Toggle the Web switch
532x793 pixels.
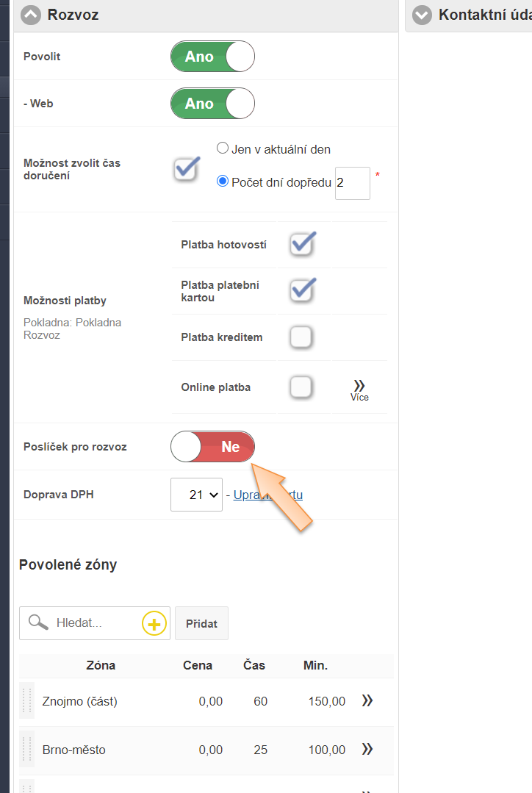click(x=212, y=104)
